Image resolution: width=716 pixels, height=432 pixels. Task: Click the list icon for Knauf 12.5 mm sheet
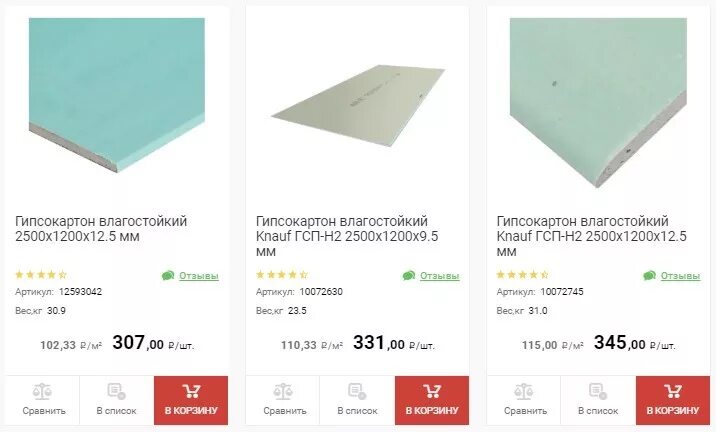coord(598,391)
